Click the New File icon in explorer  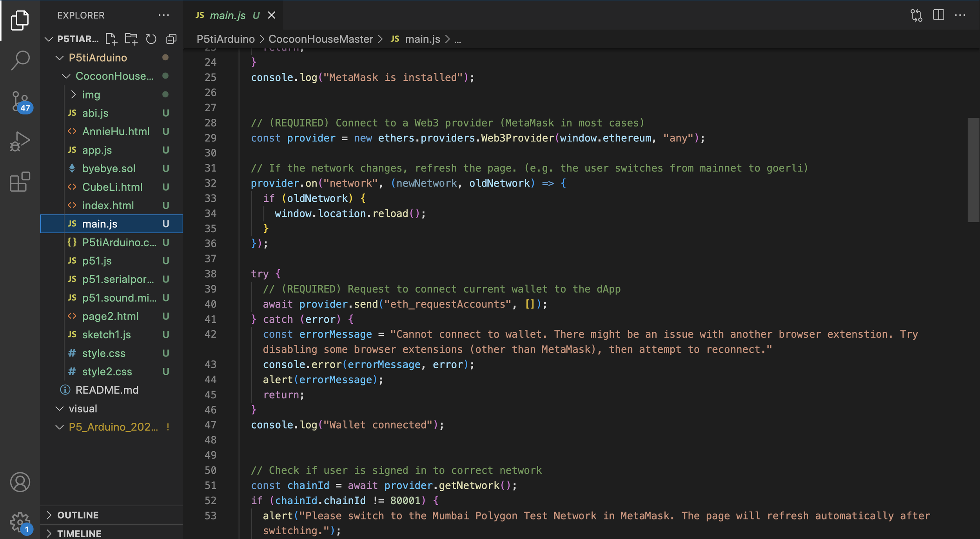click(x=111, y=39)
